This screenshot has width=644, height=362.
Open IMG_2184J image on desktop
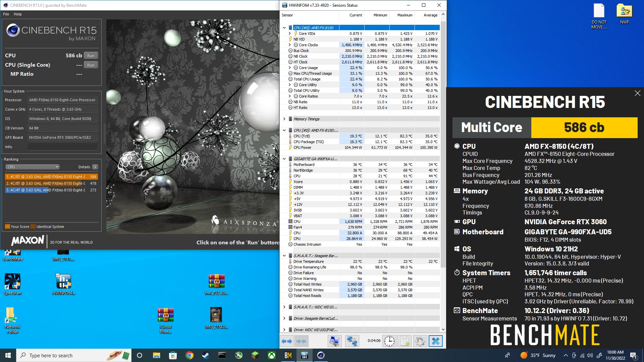[216, 318]
